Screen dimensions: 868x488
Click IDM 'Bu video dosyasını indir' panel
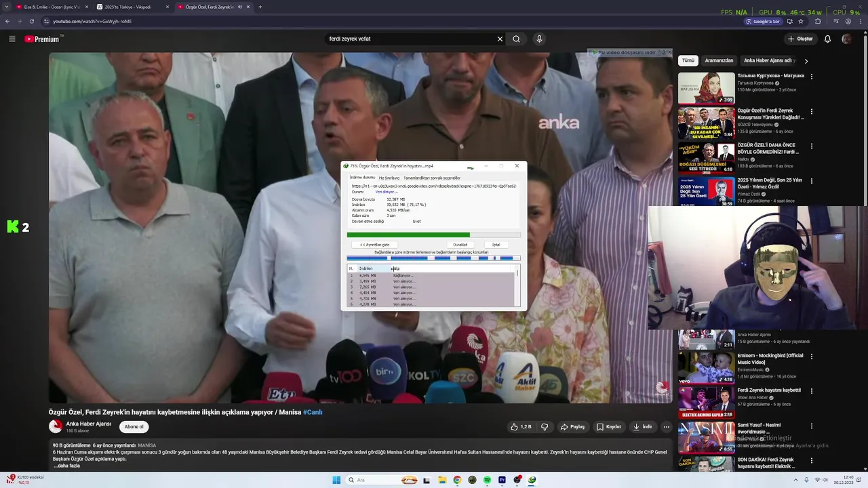627,52
